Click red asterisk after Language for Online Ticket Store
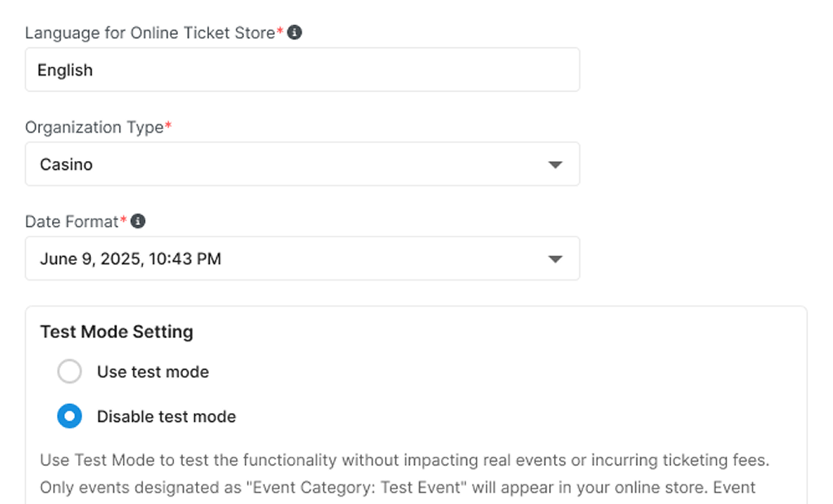Viewport: 833px width, 504px height. [x=281, y=33]
